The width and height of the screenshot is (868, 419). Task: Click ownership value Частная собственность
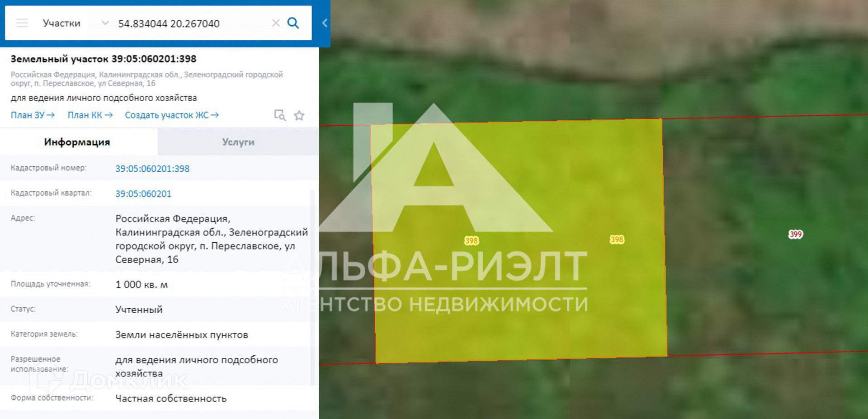tap(171, 399)
